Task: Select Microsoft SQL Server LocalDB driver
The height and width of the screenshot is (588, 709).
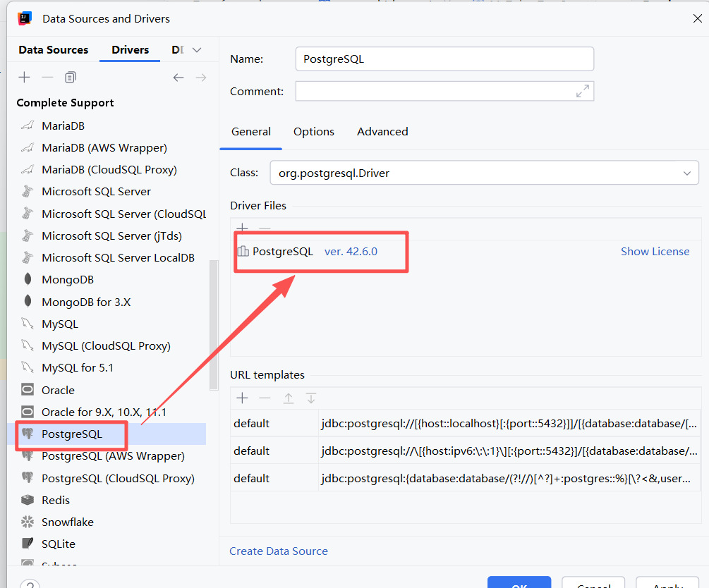Action: coord(118,257)
